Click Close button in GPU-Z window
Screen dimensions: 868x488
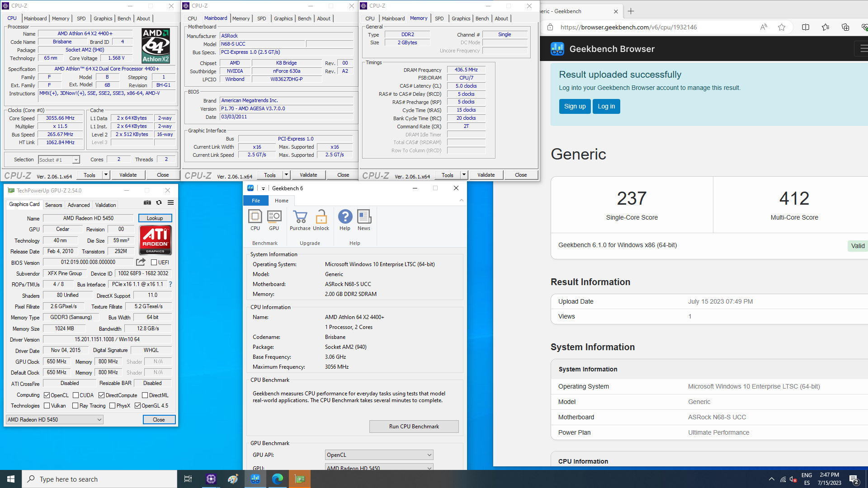tap(159, 420)
